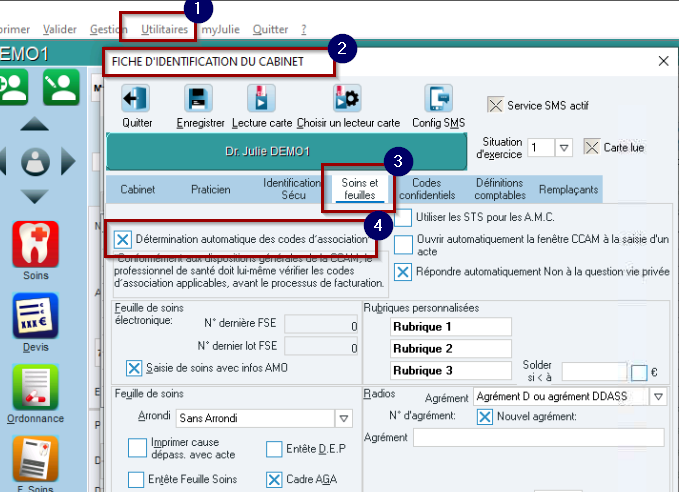Toggle Service SMS actif checkbox
679x492 pixels.
495,105
